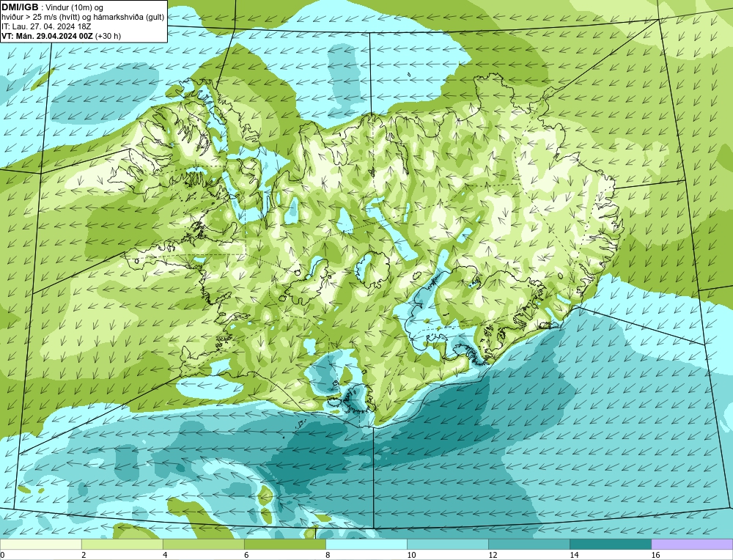Click the 2–4 m/s light green swatch
This screenshot has height=560, width=733.
pos(122,544)
